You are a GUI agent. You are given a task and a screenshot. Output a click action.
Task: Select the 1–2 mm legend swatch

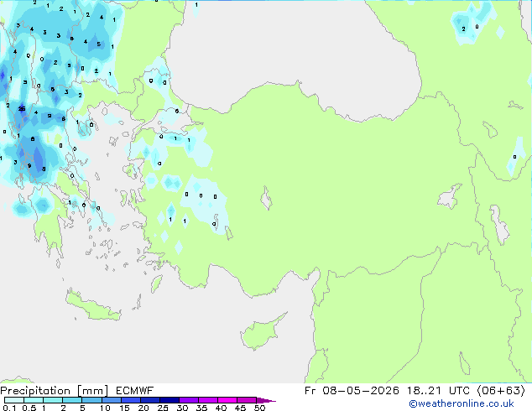click(53, 400)
